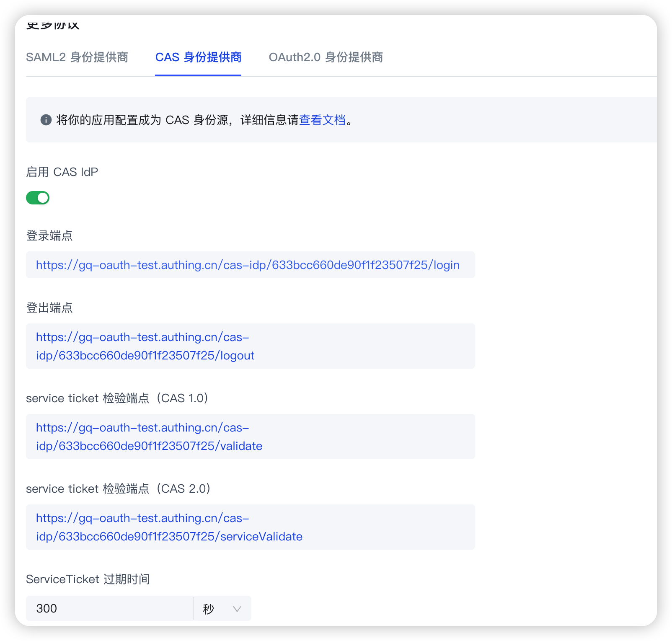672x641 pixels.
Task: Click the ServiceTicket expiry value field showing 300
Action: 109,608
